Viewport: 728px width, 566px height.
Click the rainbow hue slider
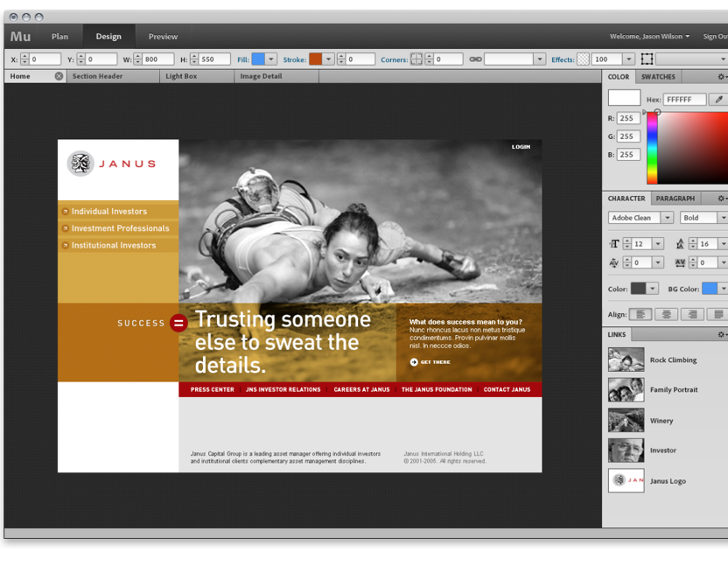coord(652,148)
